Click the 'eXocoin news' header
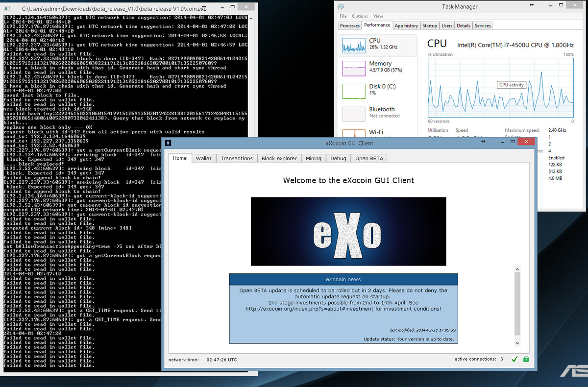Screen dimensions: 588x387 (343, 279)
